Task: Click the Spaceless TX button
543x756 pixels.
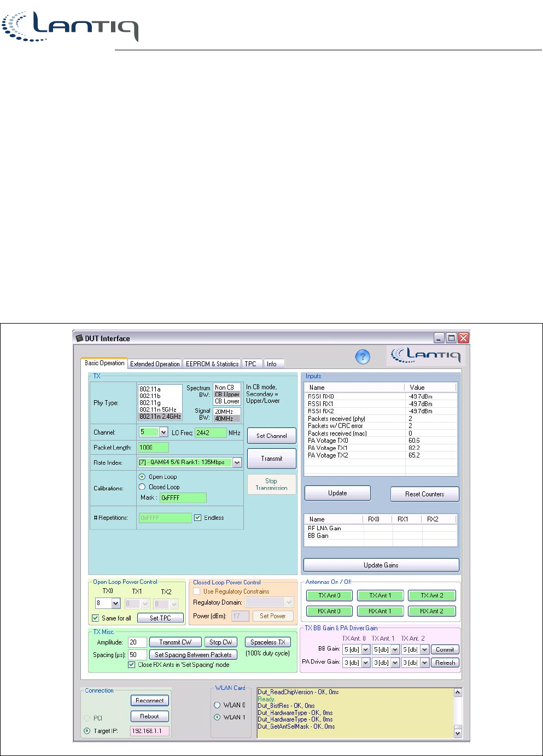Action: point(268,642)
